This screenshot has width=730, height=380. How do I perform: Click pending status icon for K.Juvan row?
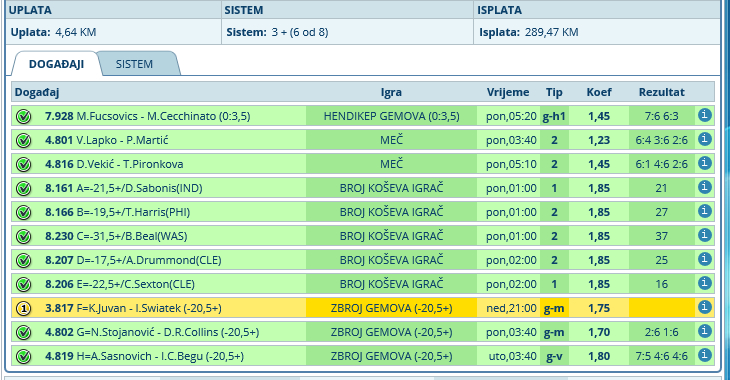pos(23,308)
